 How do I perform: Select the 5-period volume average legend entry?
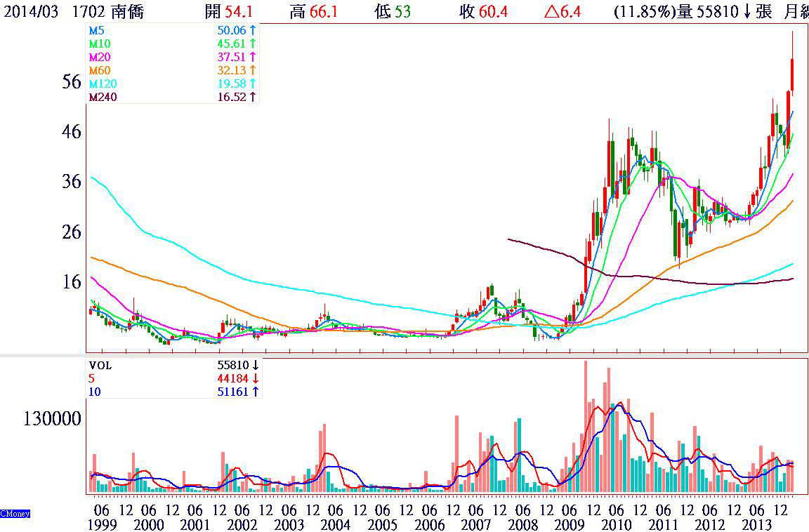tap(92, 378)
